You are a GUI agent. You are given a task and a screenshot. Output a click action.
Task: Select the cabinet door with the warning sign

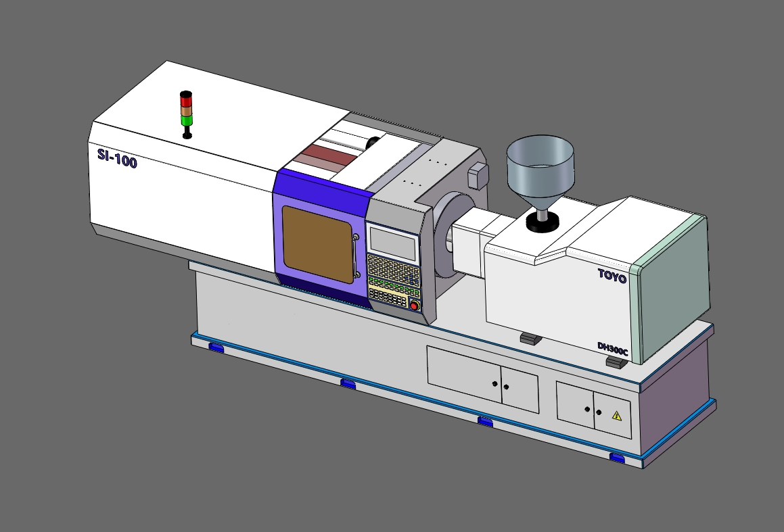click(x=612, y=416)
